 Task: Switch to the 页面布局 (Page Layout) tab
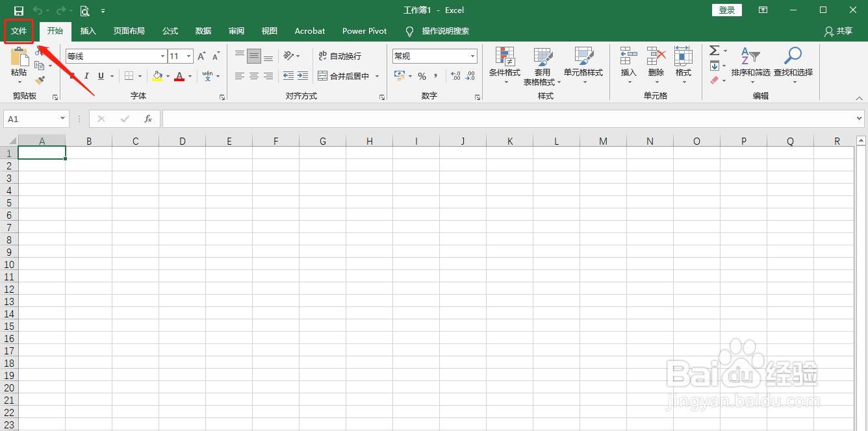pos(129,31)
